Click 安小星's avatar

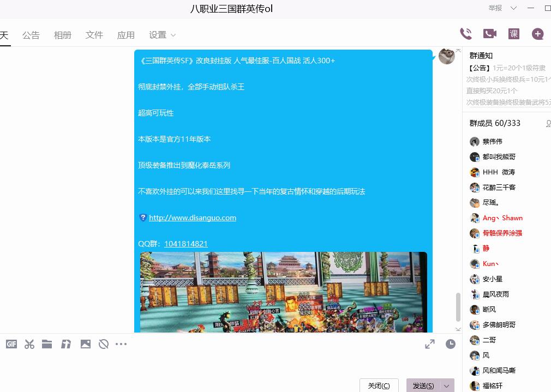click(475, 279)
